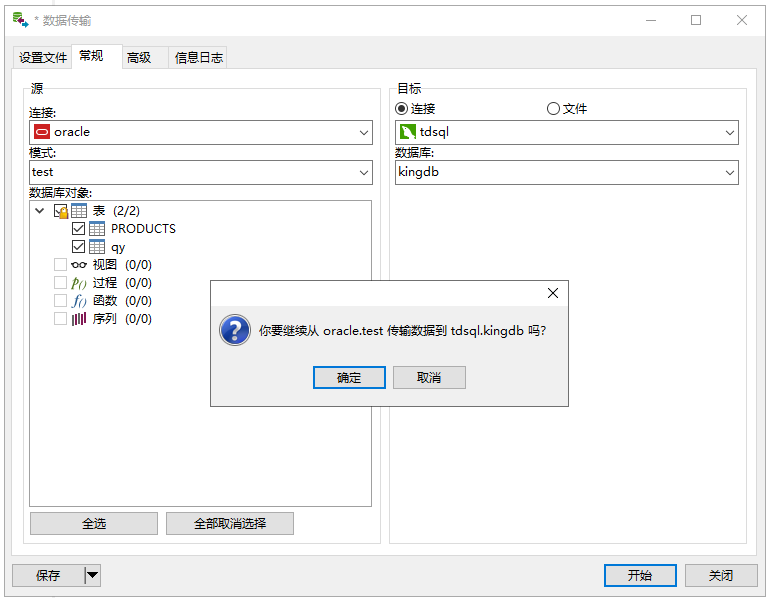Check the 视图 (0/0) checkbox

click(x=60, y=265)
